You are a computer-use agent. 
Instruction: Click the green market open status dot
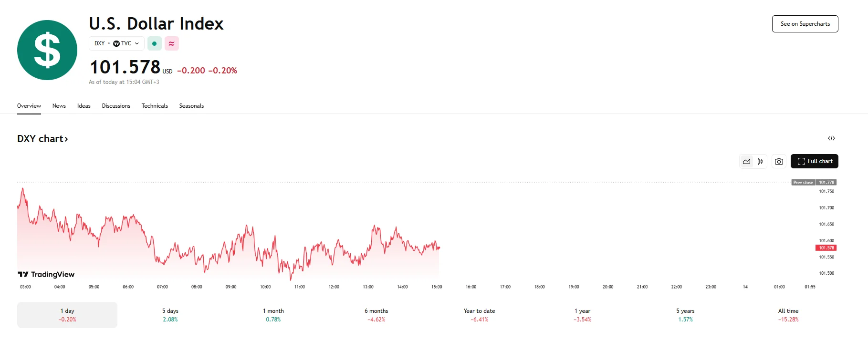pos(154,43)
